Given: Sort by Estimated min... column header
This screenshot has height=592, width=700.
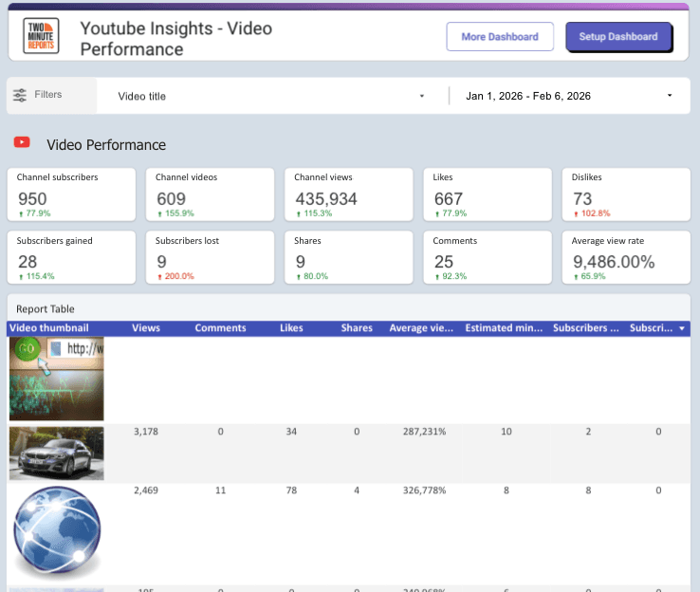Looking at the screenshot, I should click(504, 328).
